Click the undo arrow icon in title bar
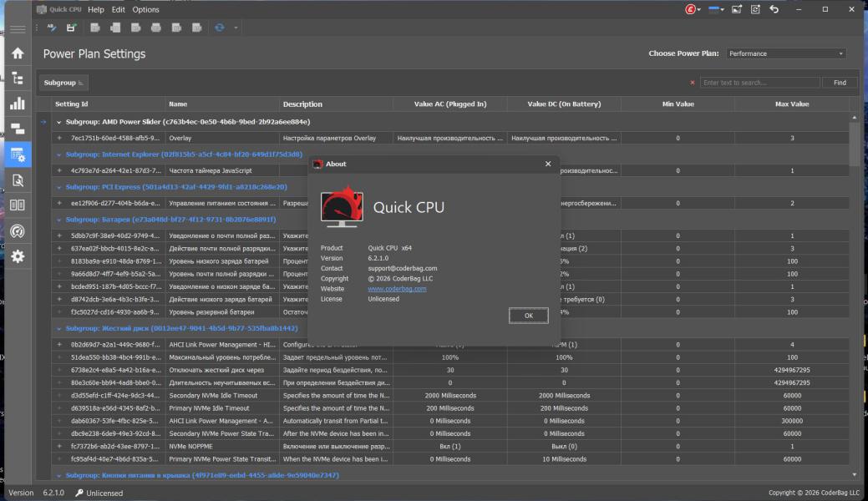868x501 pixels. click(774, 10)
